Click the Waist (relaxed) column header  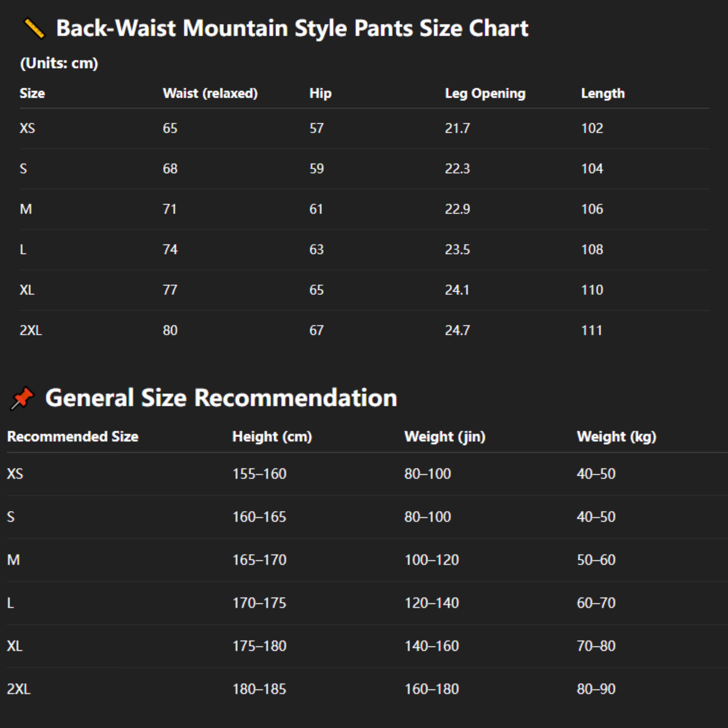coord(210,93)
